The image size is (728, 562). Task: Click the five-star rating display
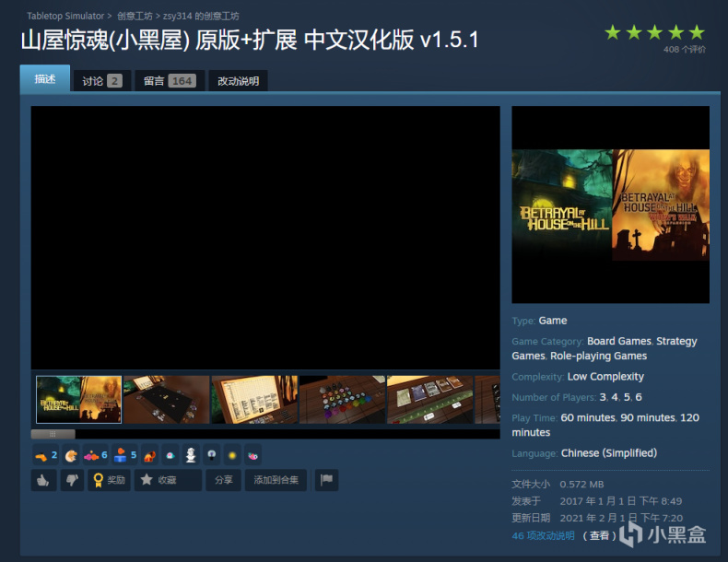[654, 32]
